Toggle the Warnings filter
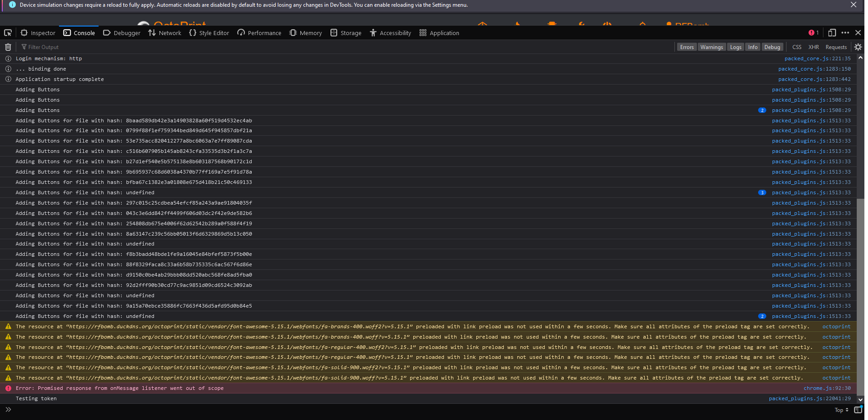 [x=711, y=47]
